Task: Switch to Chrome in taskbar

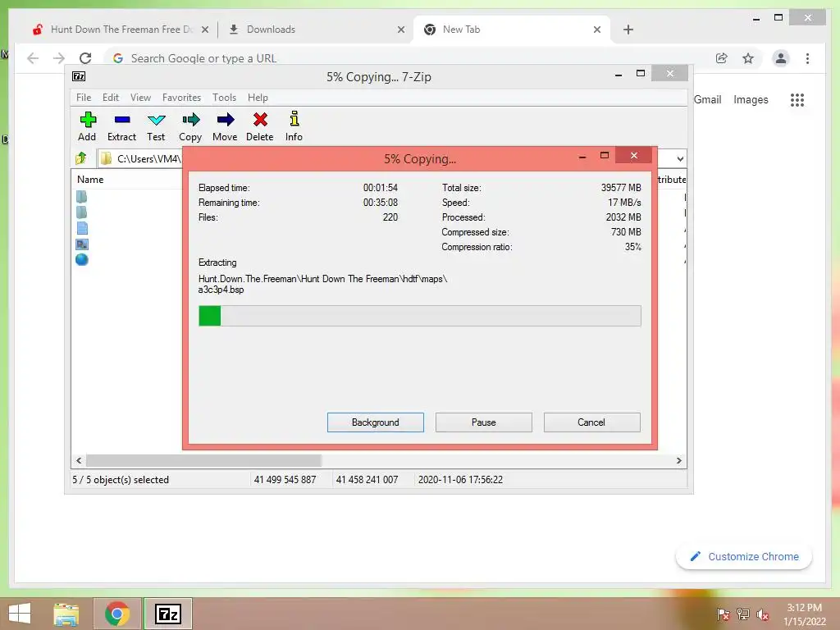Action: (117, 614)
